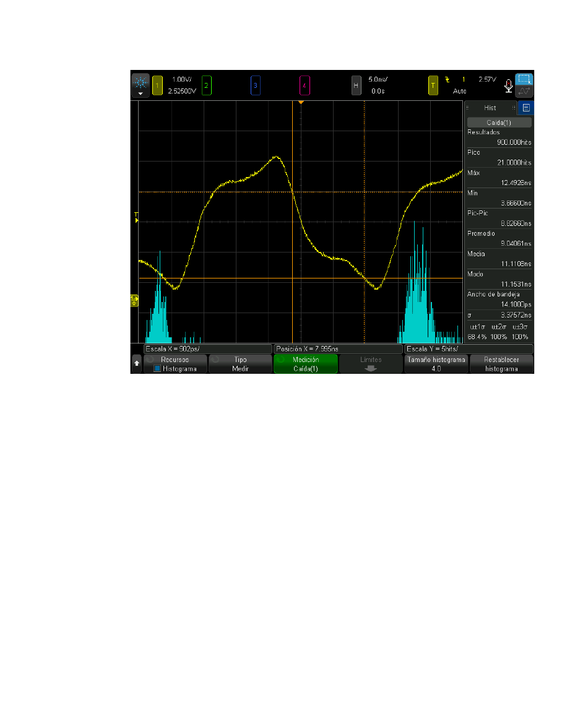
Task: Tap the microphone voice control icon
Action: pos(508,86)
